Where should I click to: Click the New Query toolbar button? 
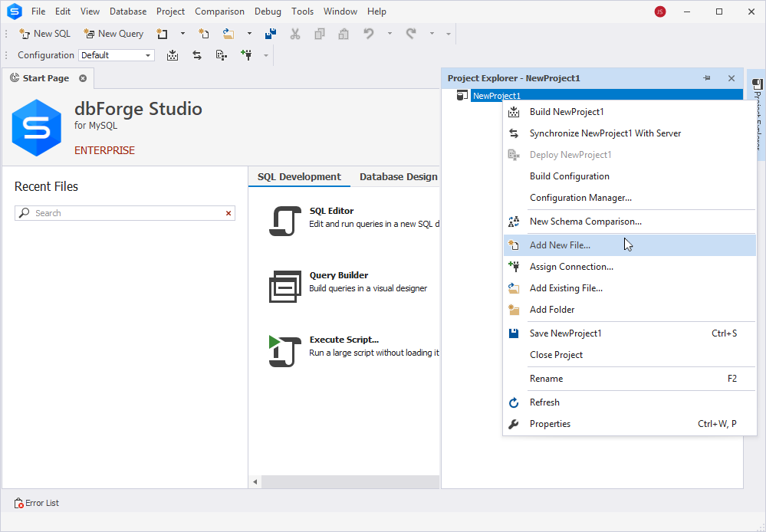click(x=113, y=34)
